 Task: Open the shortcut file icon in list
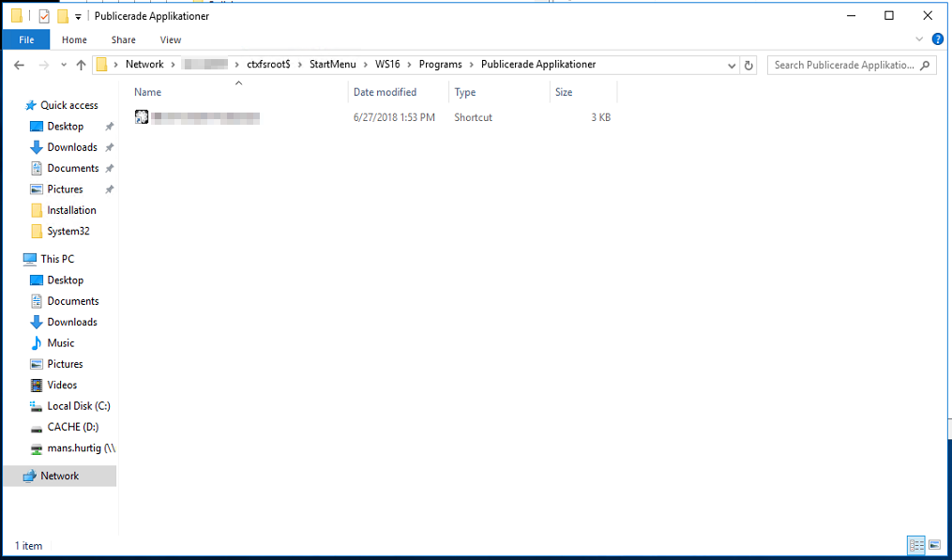coord(142,117)
